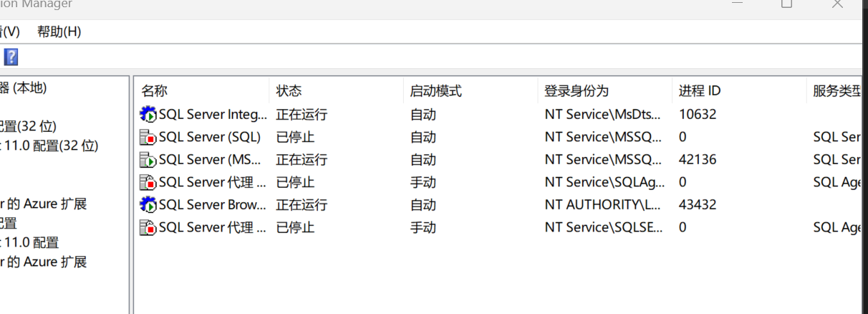The height and width of the screenshot is (314, 868).
Task: Click process ID 42136
Action: (698, 159)
